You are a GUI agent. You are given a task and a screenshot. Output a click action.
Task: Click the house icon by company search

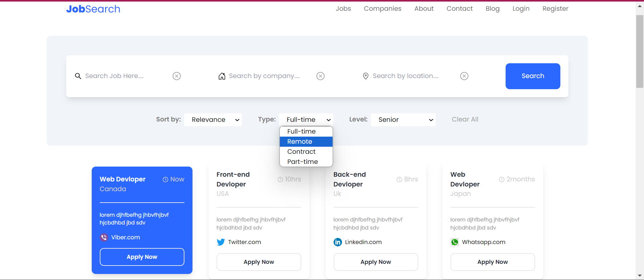point(222,76)
